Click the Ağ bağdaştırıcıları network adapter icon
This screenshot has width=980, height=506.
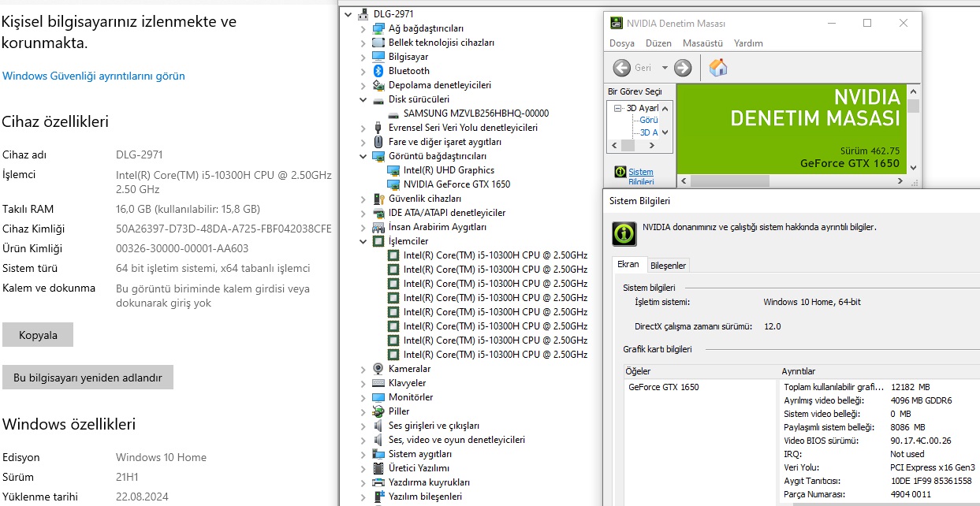pyautogui.click(x=378, y=28)
